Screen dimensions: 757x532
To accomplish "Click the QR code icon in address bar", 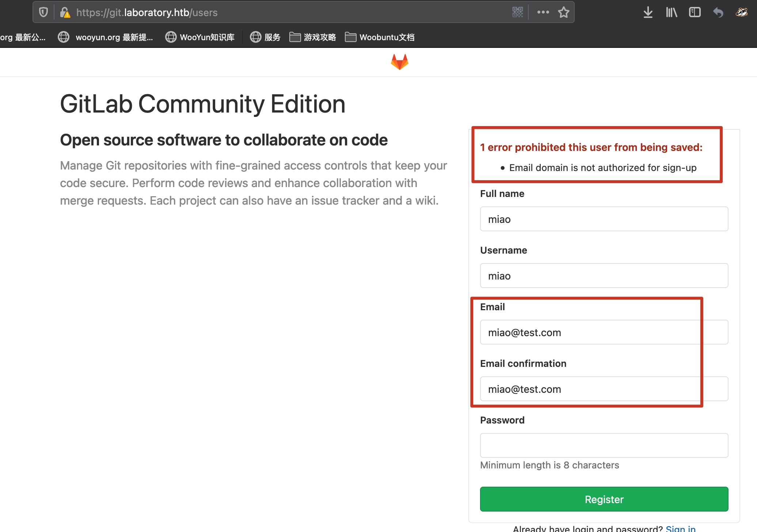I will (x=517, y=12).
